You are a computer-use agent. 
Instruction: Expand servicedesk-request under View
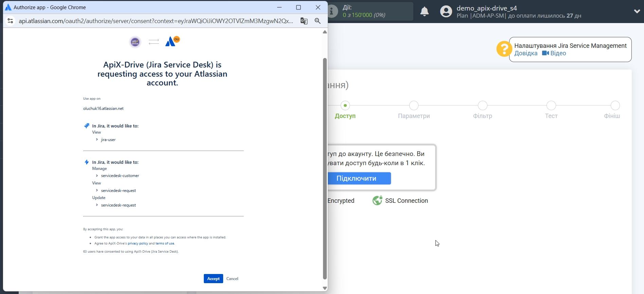click(97, 191)
